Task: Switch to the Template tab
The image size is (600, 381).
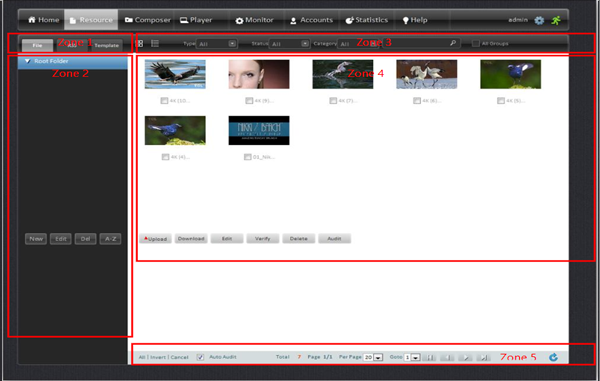Action: click(107, 45)
